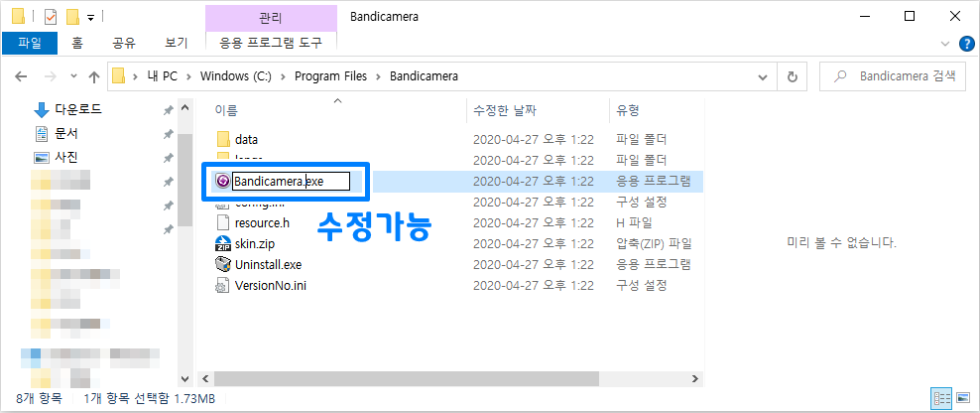
Task: Click the H 파일 type cell
Action: pos(634,222)
